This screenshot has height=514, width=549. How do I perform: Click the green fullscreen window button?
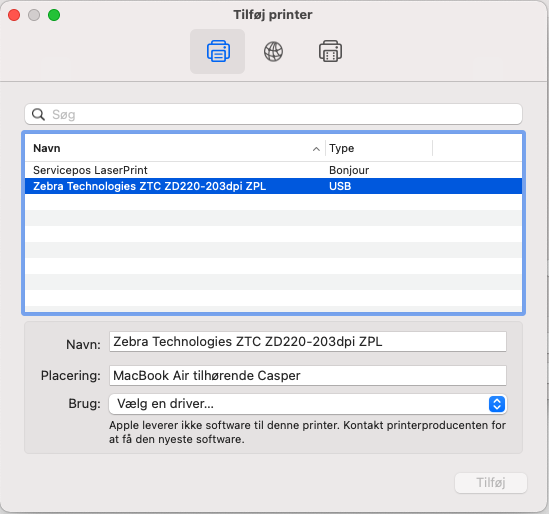54,15
